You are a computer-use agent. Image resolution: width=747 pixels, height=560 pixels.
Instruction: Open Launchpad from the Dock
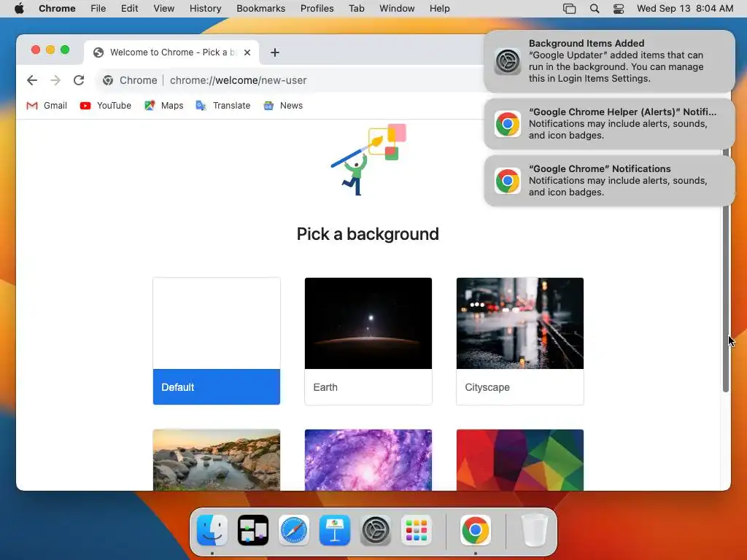tap(417, 530)
